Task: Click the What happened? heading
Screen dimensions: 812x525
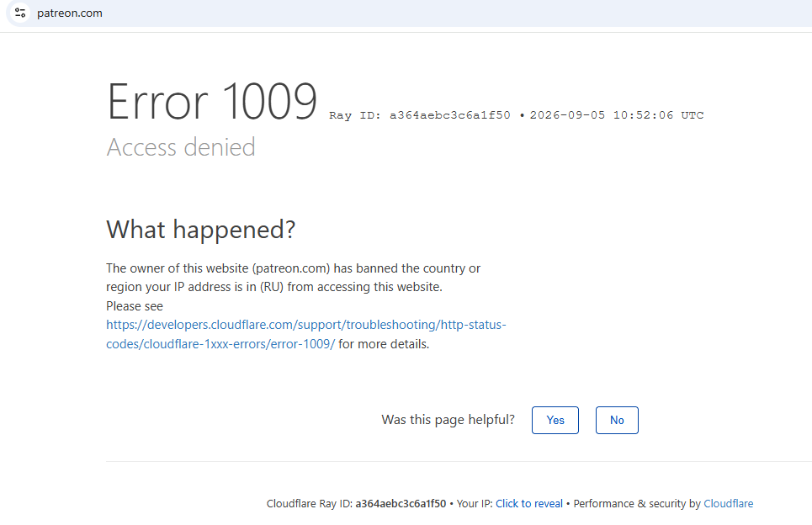Action: coord(200,230)
